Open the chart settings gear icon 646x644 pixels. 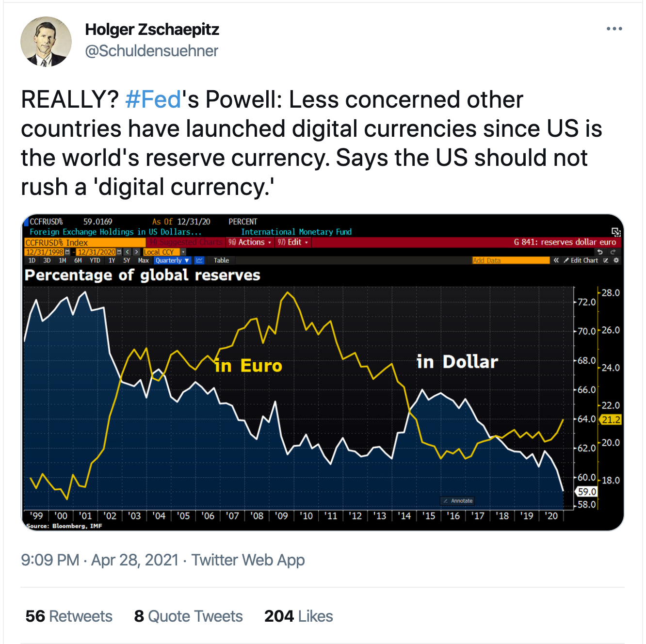pos(616,260)
